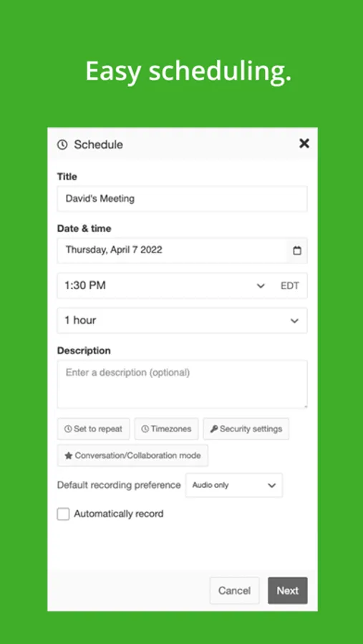Open the Security settings options
Viewport: 363px width, 644px height.
click(246, 429)
